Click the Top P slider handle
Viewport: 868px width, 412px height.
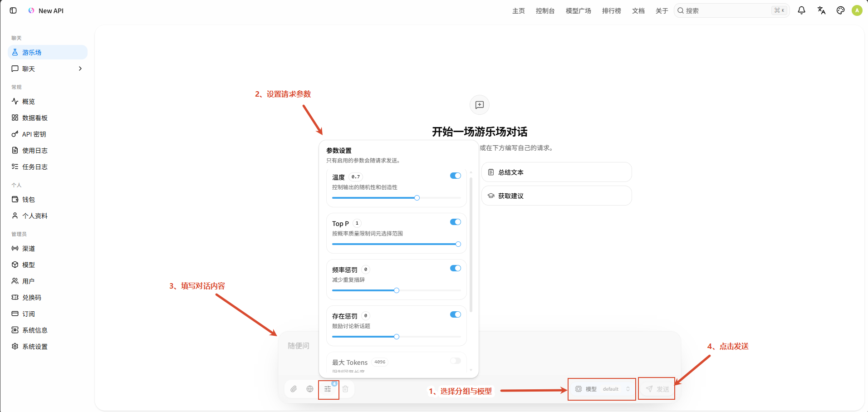click(458, 244)
